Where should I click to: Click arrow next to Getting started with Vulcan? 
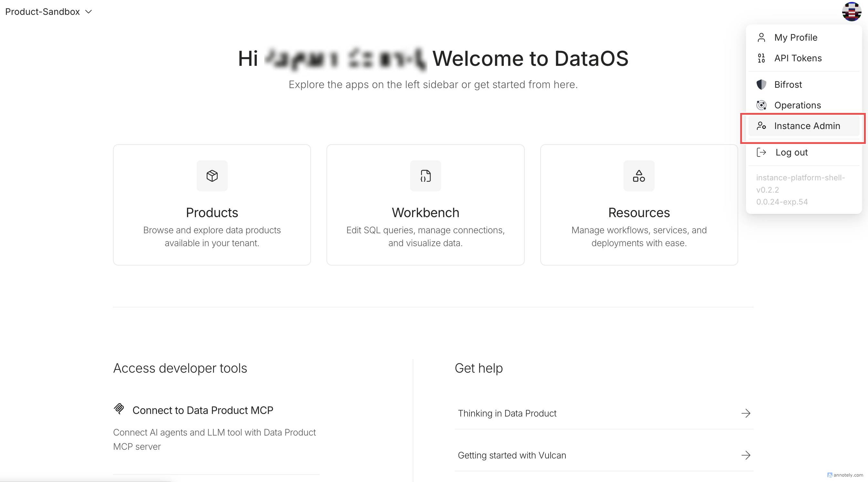pyautogui.click(x=746, y=456)
